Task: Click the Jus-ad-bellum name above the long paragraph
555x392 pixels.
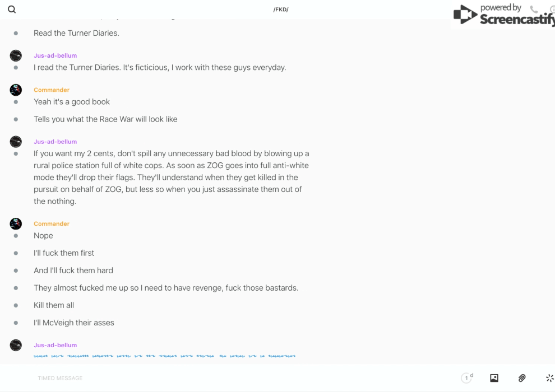Action: coord(55,142)
